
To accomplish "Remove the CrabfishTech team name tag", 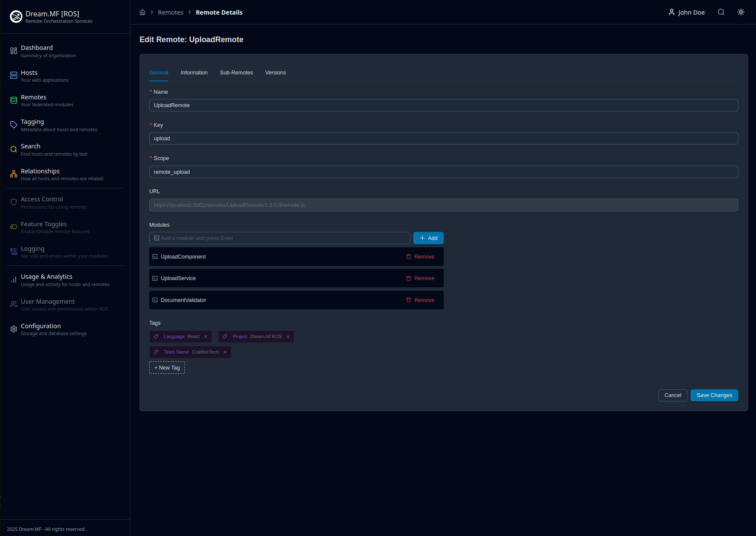I will click(x=225, y=352).
